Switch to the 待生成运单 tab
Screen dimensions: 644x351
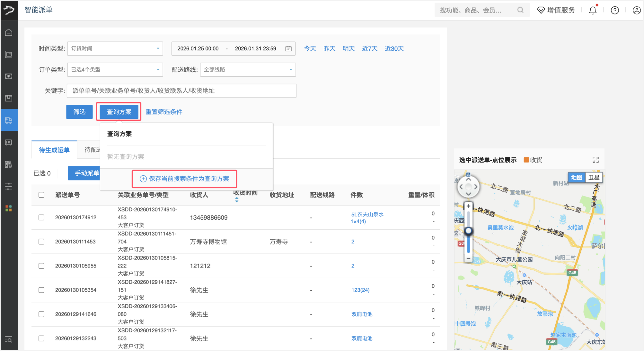pos(54,150)
